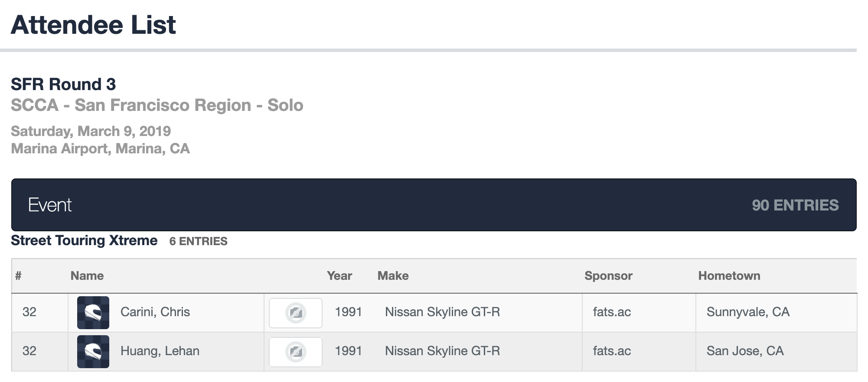Sort table by Name column header
This screenshot has width=868, height=382.
87,276
